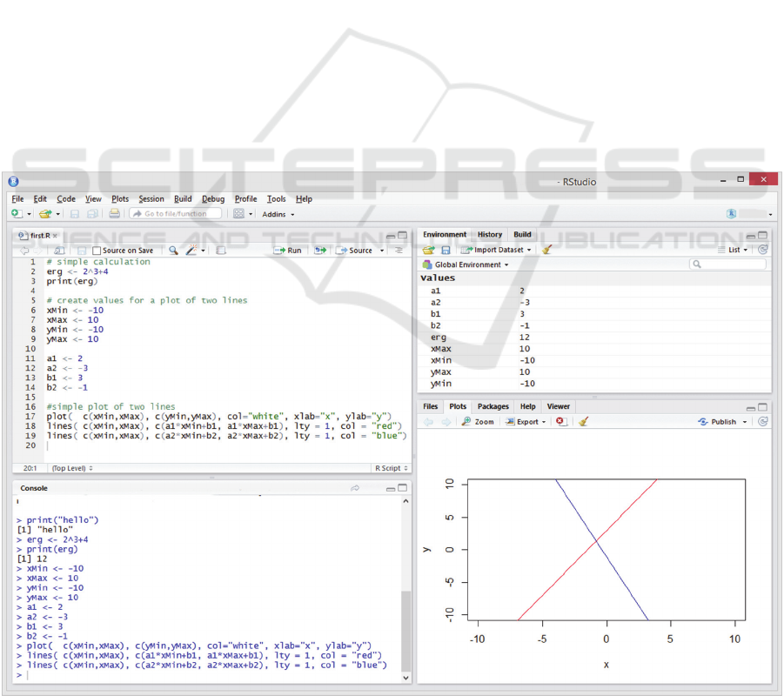
Task: Refresh the Environment pane
Action: click(x=762, y=250)
